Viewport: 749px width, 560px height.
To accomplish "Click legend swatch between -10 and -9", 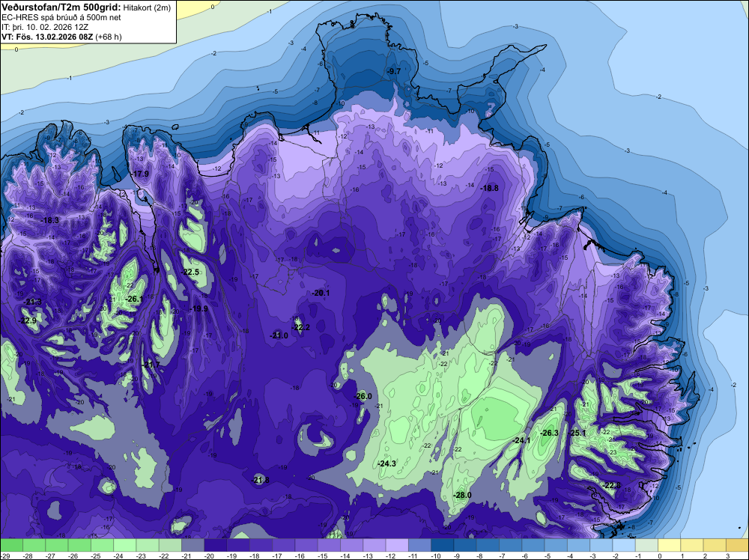I will coord(442,545).
